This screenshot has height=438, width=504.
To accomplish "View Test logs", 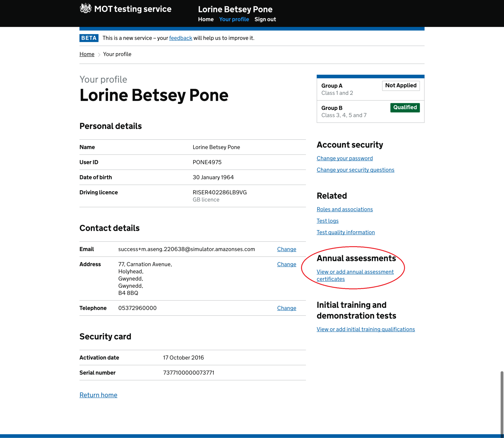I will point(327,221).
